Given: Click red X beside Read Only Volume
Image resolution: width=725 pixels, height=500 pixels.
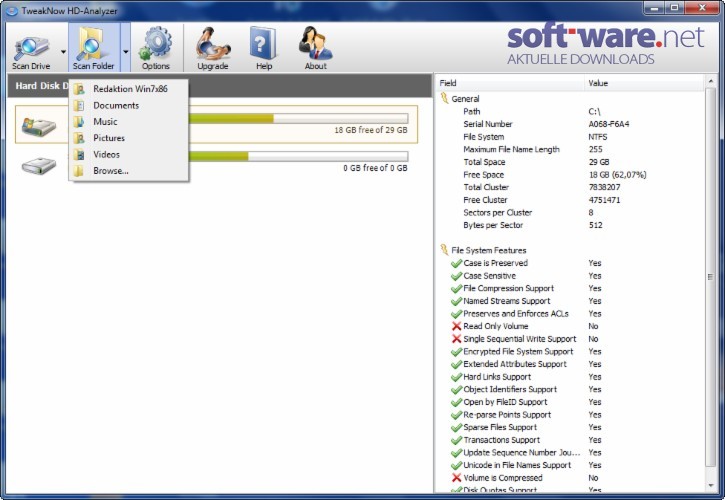Looking at the screenshot, I should 456,326.
